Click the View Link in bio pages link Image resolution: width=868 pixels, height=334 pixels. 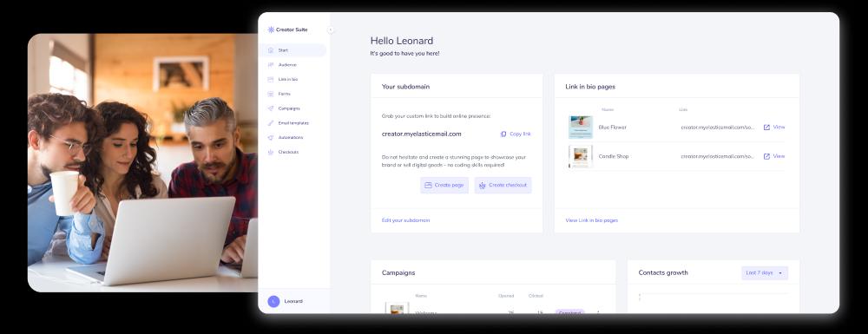[591, 220]
